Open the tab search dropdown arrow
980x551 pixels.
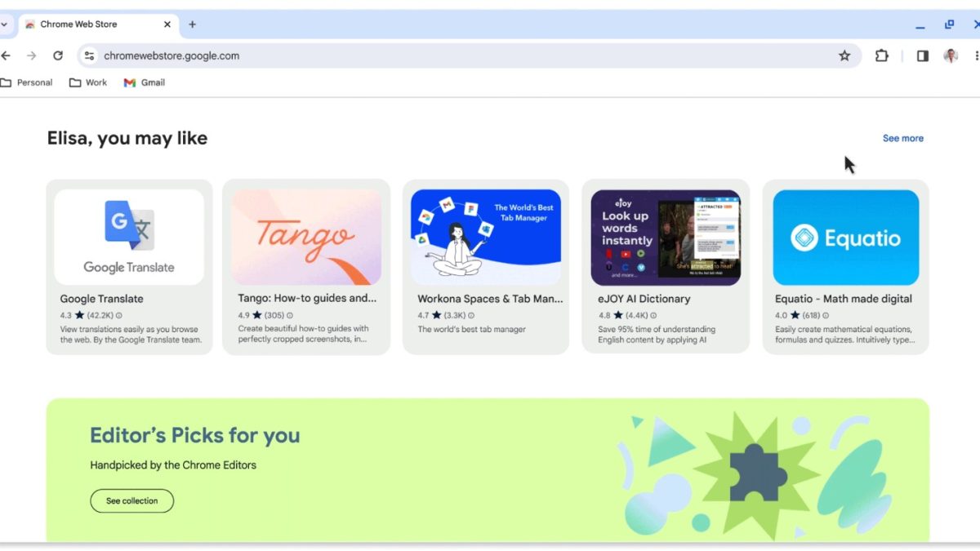pyautogui.click(x=4, y=24)
